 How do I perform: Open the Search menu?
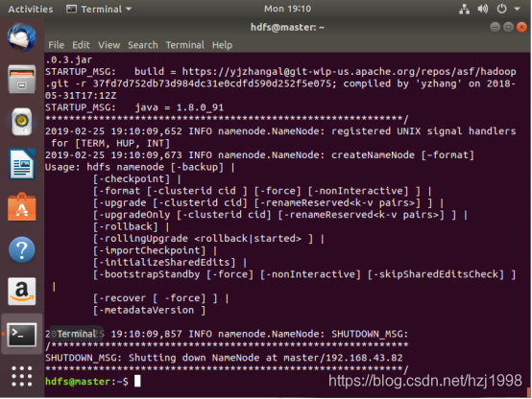143,45
